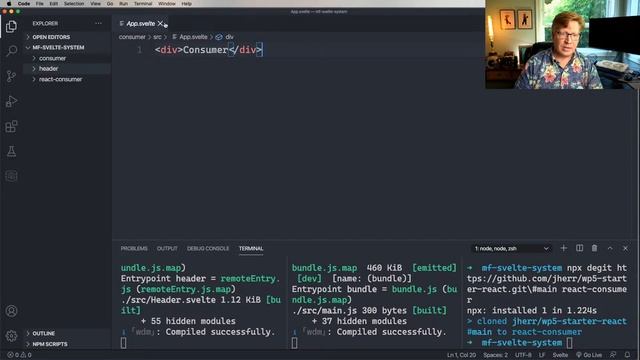The image size is (640, 360).
Task: Change line ending via LF status item
Action: (x=542, y=355)
